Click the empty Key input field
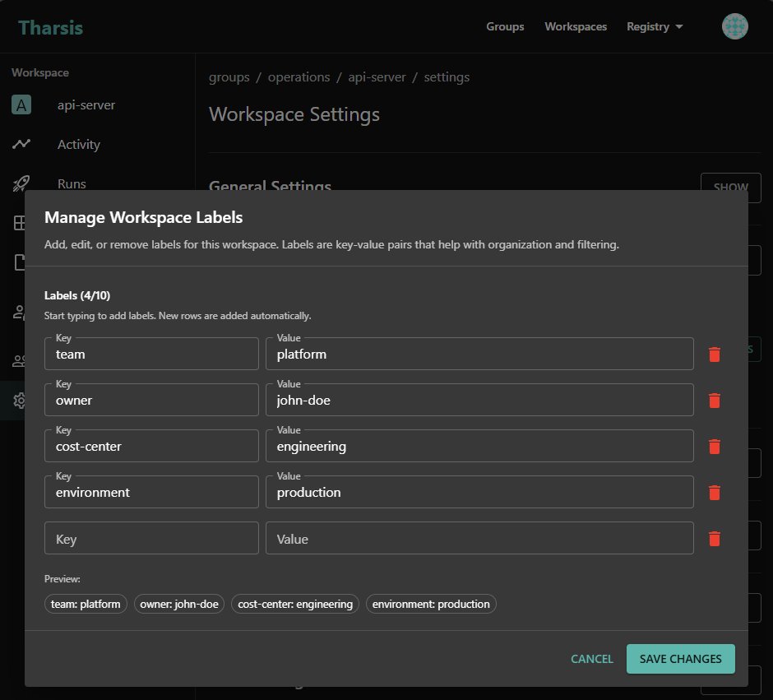Screen dimensions: 773x700 pyautogui.click(x=151, y=538)
